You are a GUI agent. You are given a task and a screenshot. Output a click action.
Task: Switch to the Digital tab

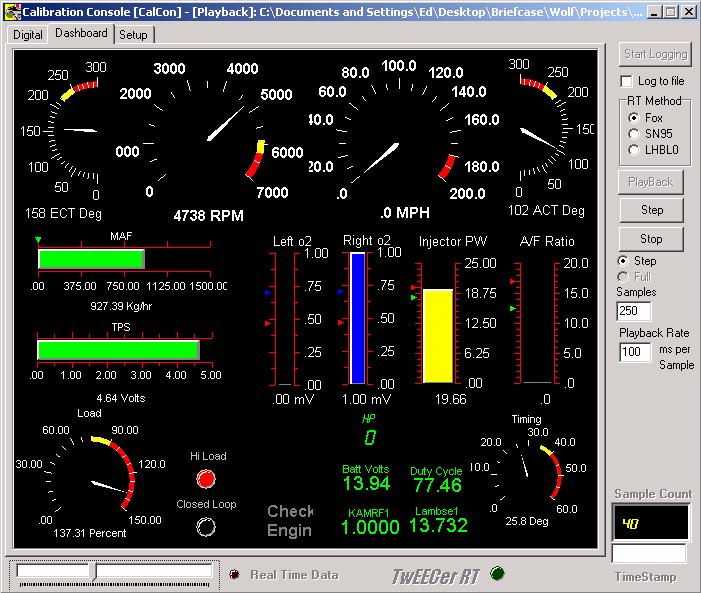(x=27, y=34)
